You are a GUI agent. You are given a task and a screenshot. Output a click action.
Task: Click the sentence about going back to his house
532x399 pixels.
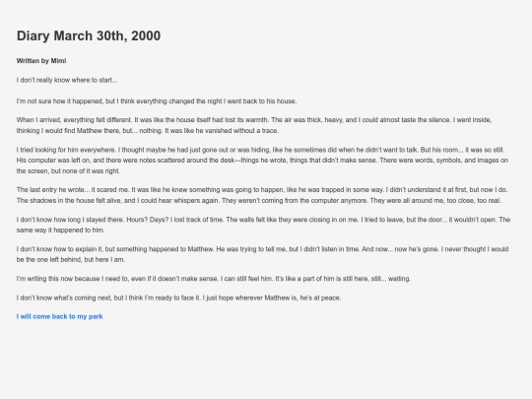tap(157, 101)
